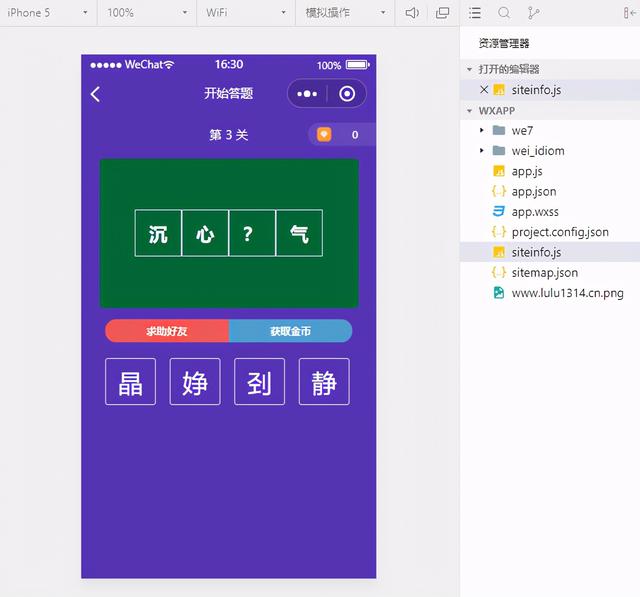
Task: Open the mini program three-dot menu
Action: (307, 94)
